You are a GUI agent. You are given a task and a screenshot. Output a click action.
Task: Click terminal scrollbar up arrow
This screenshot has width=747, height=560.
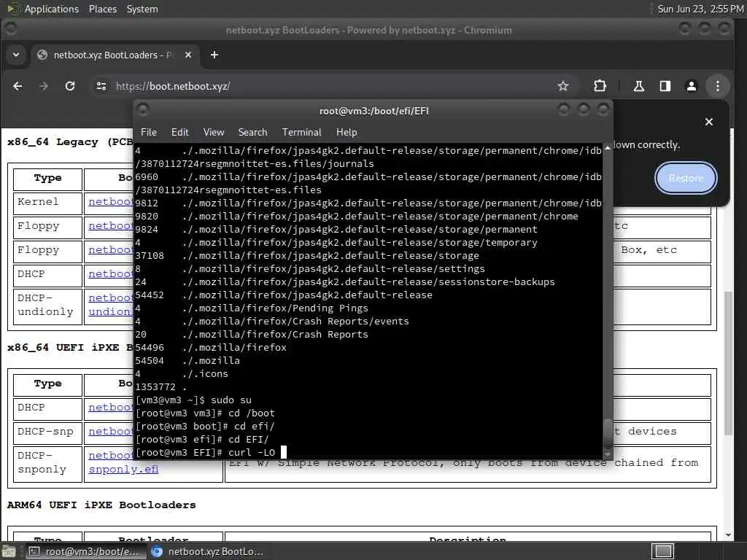[608, 149]
